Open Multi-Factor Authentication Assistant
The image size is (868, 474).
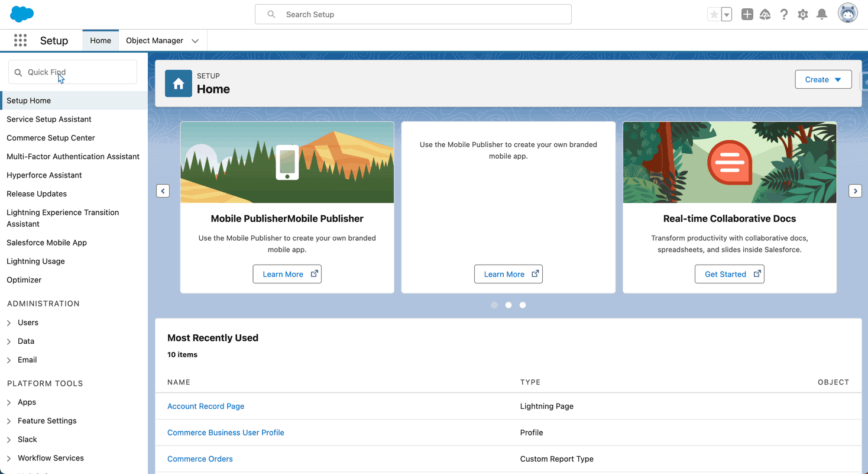coord(73,157)
